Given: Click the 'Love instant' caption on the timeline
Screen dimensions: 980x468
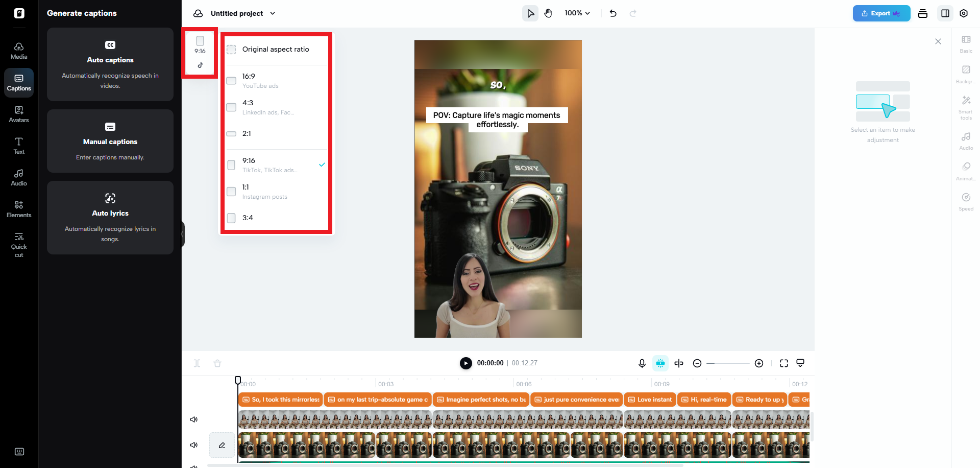Looking at the screenshot, I should (x=650, y=400).
